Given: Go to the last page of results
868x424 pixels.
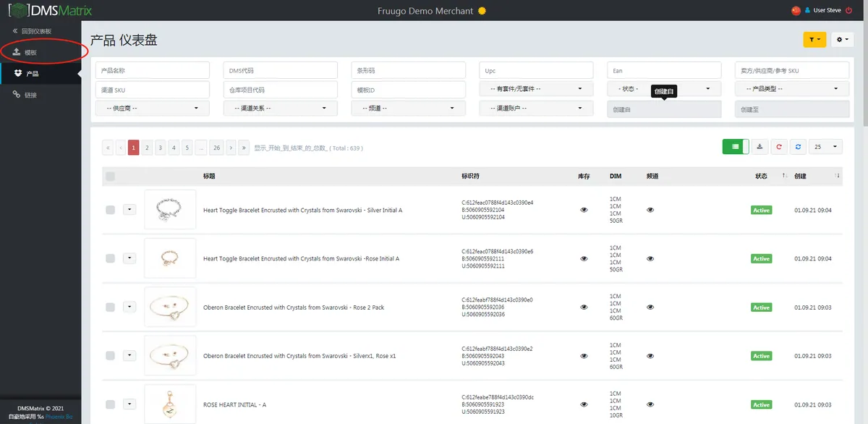Looking at the screenshot, I should [x=244, y=148].
